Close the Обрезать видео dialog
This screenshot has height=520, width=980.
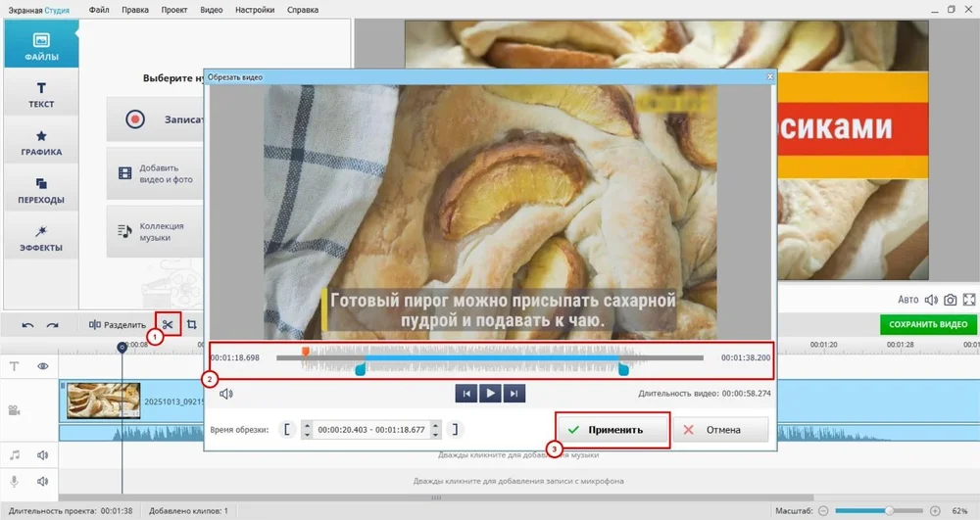click(x=770, y=76)
